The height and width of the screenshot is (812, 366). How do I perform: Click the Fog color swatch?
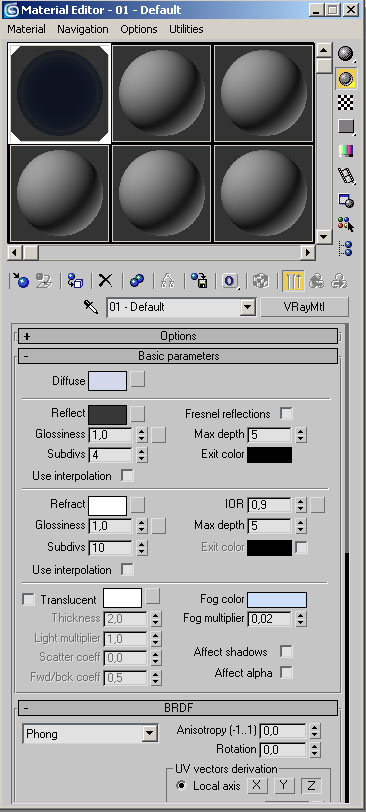click(x=277, y=600)
